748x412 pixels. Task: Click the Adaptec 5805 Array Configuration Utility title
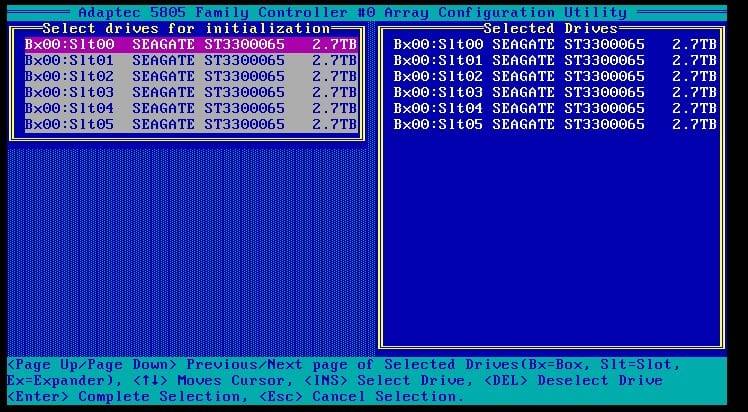click(353, 12)
